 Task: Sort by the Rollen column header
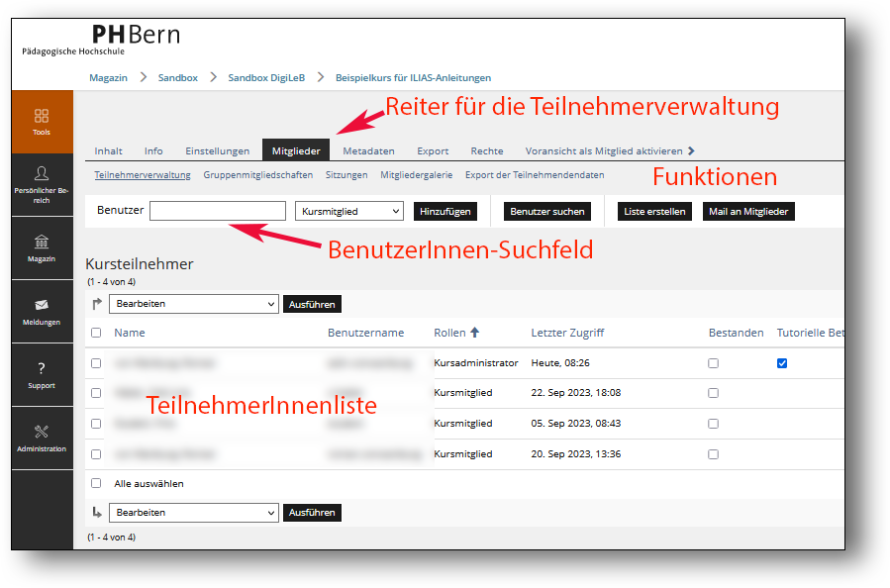449,333
